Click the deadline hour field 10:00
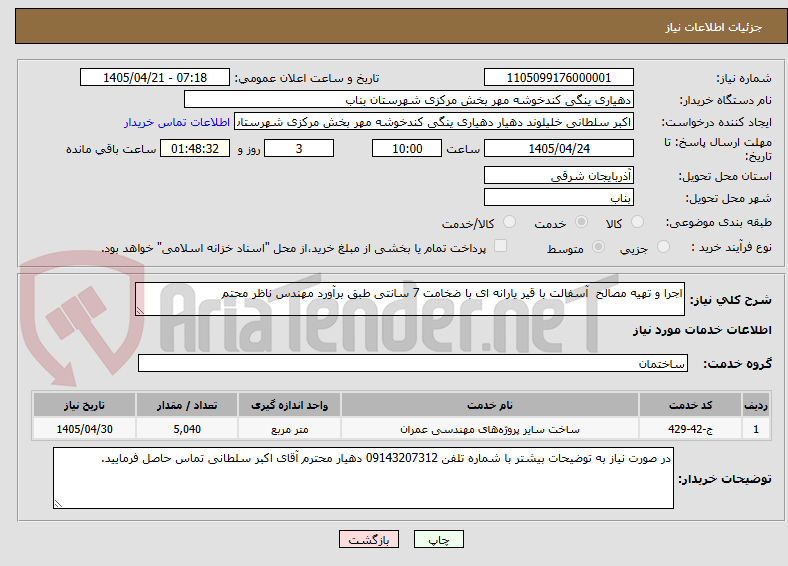Image resolution: width=788 pixels, height=566 pixels. tap(407, 148)
